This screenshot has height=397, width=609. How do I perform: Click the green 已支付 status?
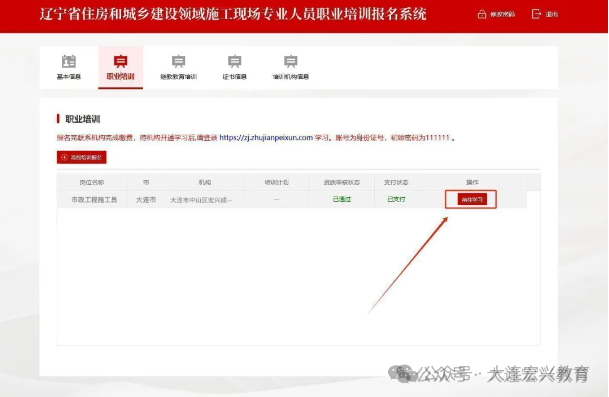(396, 199)
